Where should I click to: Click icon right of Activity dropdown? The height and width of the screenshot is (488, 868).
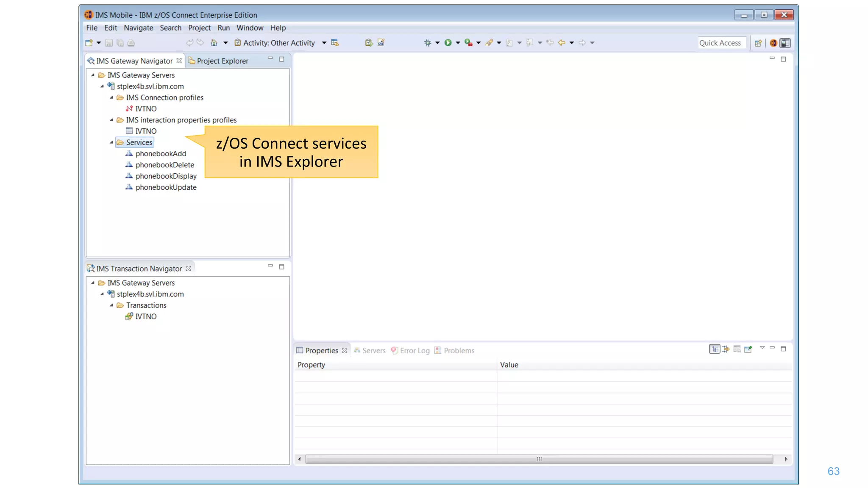(335, 43)
